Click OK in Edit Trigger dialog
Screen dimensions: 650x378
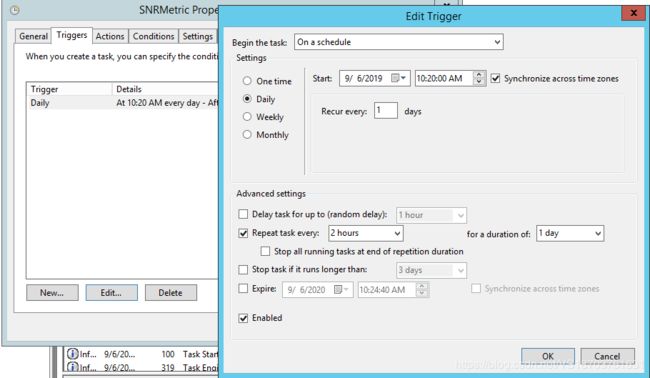[x=548, y=356]
